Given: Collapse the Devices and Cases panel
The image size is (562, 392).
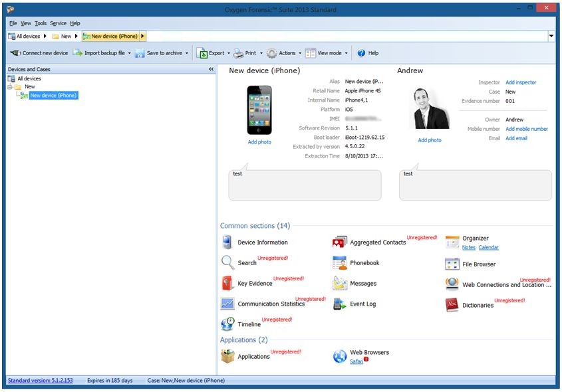Looking at the screenshot, I should (211, 69).
